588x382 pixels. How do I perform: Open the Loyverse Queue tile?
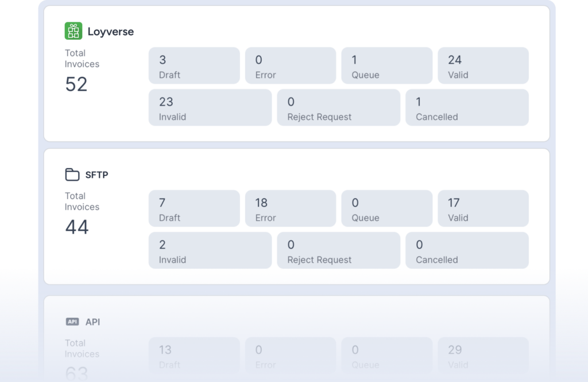(387, 66)
